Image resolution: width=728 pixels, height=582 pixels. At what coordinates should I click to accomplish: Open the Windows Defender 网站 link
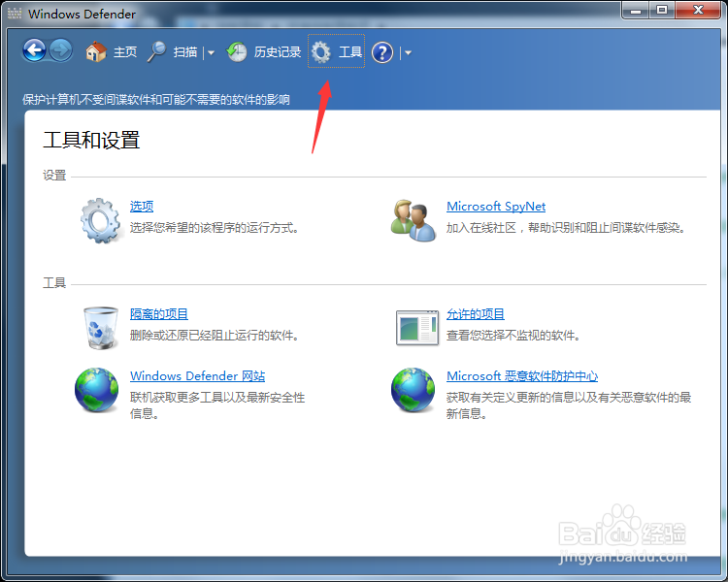coord(197,376)
